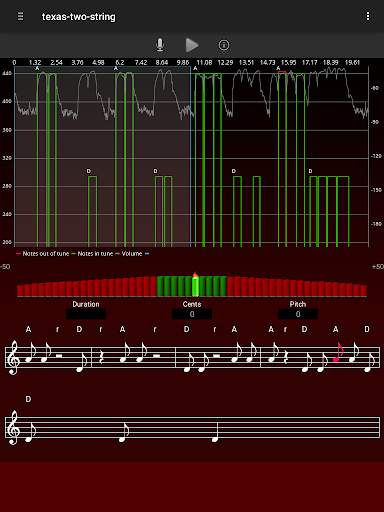Select the Cents value field
The height and width of the screenshot is (512, 384).
192,314
